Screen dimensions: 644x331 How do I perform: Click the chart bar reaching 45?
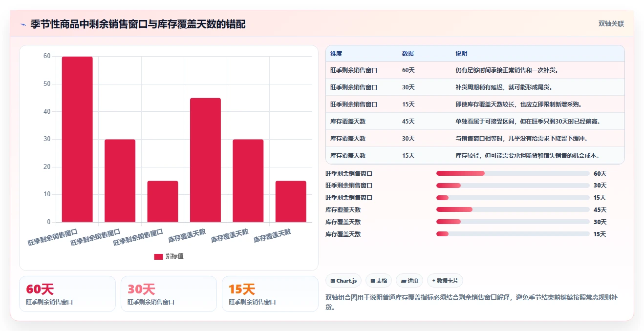pyautogui.click(x=205, y=160)
